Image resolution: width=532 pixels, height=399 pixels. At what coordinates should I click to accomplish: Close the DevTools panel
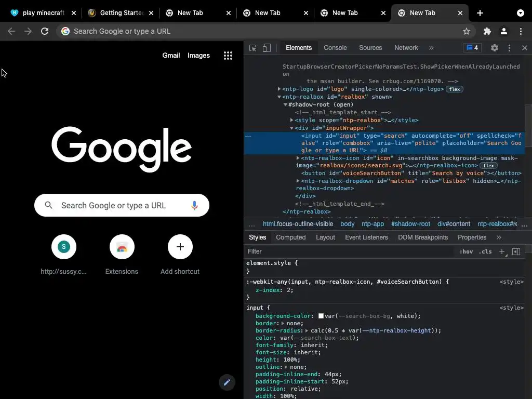525,48
